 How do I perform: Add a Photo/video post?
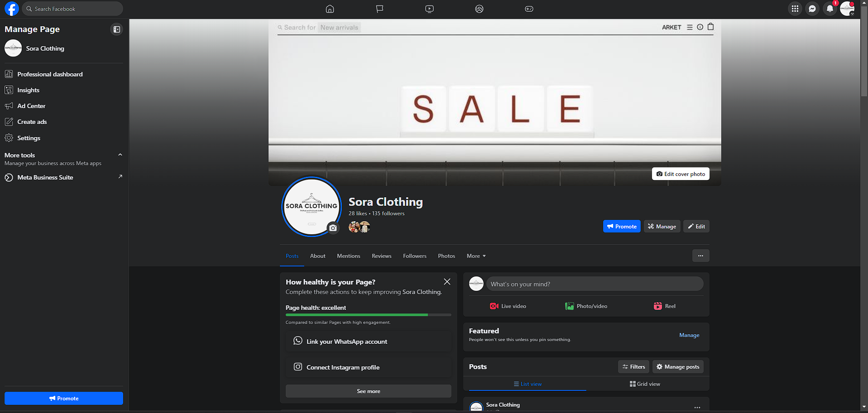[586, 306]
